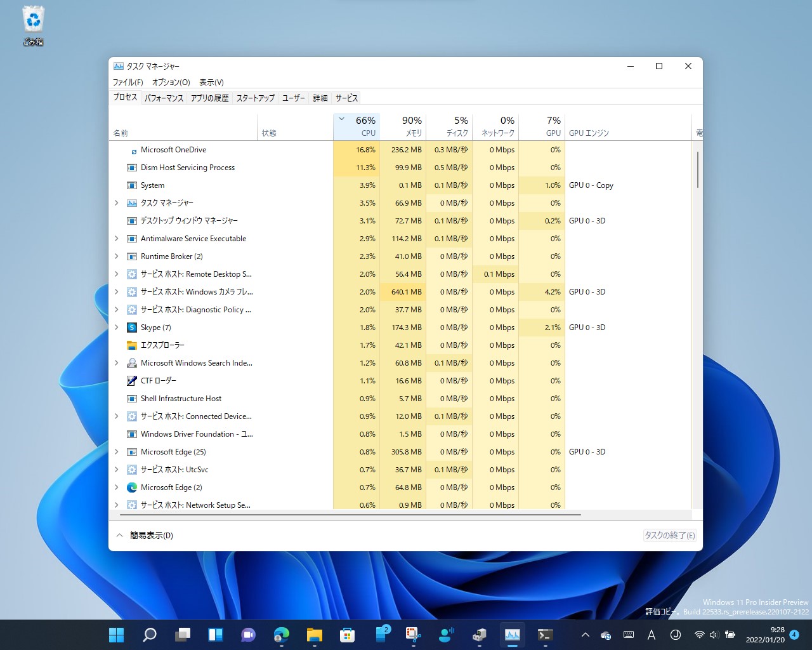Open the オプション menu
This screenshot has width=812, height=650.
(x=170, y=82)
